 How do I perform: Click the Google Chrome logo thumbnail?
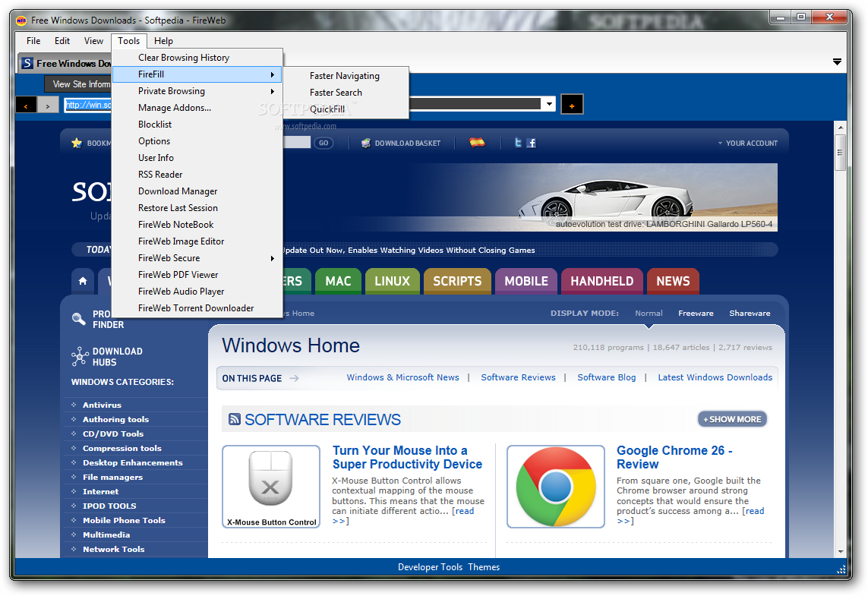(556, 487)
